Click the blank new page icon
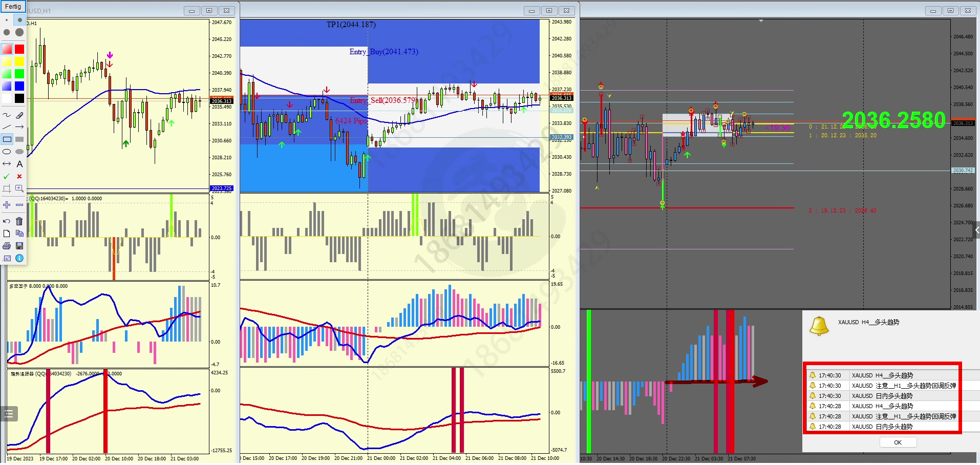980x465 pixels. (x=7, y=234)
